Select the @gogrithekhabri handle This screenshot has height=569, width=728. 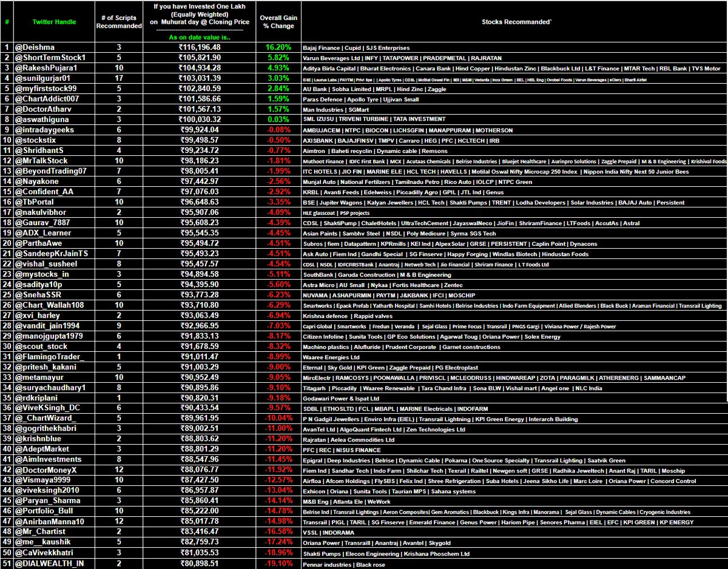pos(45,429)
